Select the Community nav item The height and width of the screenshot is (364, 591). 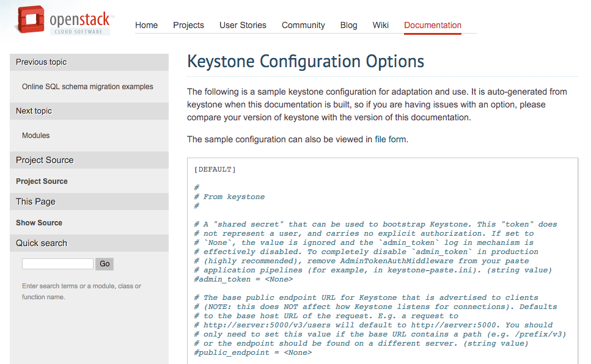pyautogui.click(x=303, y=25)
